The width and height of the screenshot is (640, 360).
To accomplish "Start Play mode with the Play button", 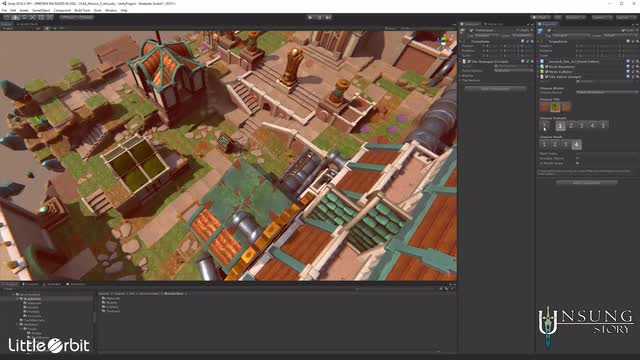I will [x=310, y=18].
